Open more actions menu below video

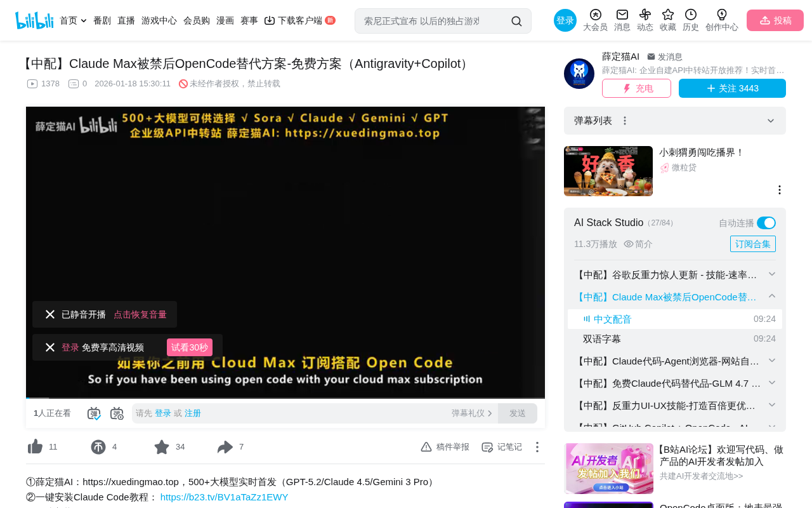point(537,447)
